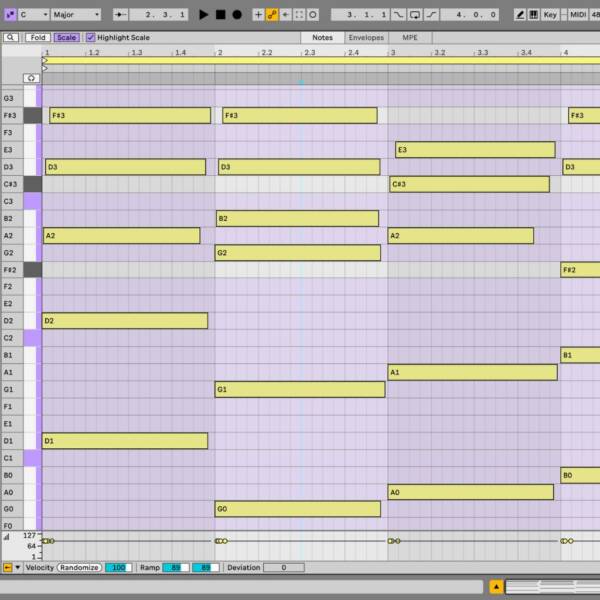Click the capture MIDI dashed-square icon
The image size is (600, 600).
pos(299,15)
